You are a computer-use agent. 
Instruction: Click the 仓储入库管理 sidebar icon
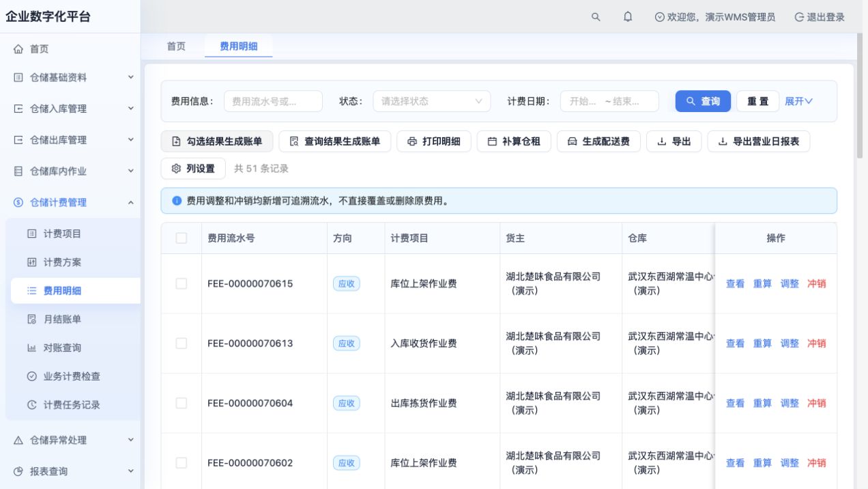(18, 109)
